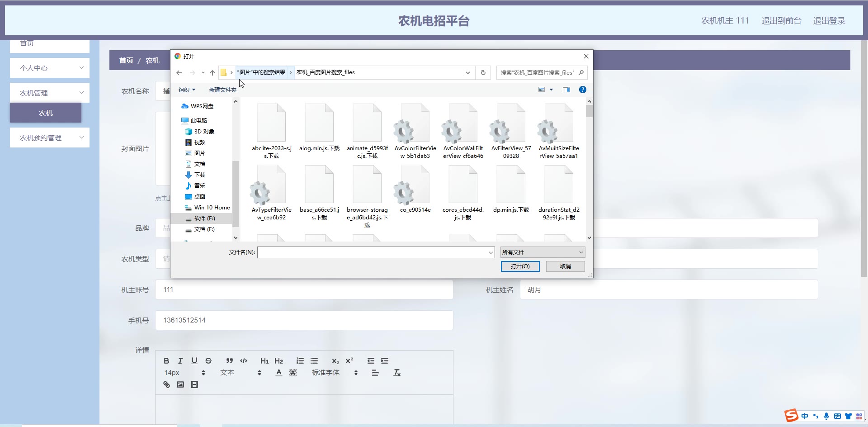Viewport: 868px width, 427px height.
Task: Expand the 组织 menu in the dialog
Action: (187, 90)
